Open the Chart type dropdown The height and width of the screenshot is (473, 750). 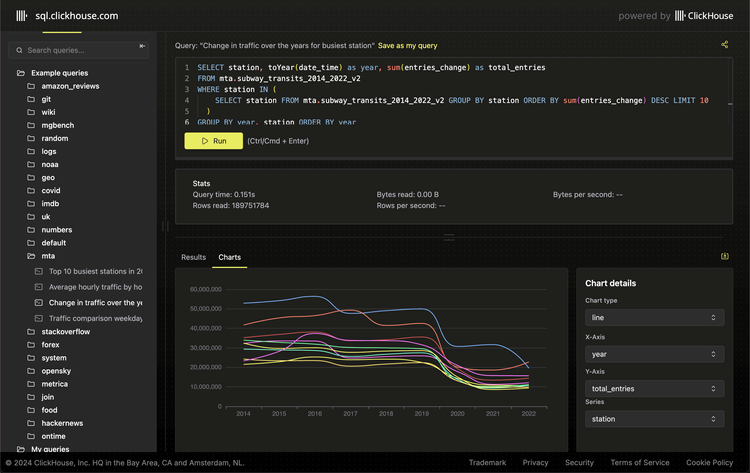(x=654, y=318)
